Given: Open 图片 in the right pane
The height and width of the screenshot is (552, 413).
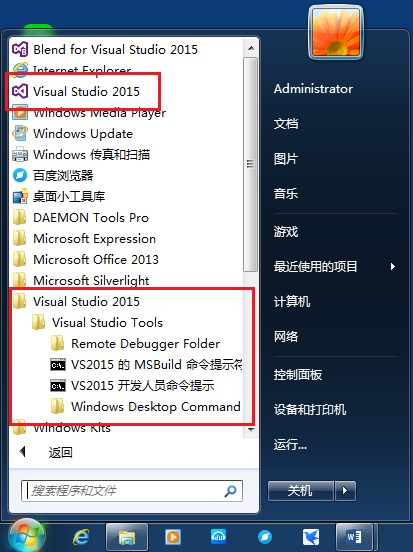Looking at the screenshot, I should 286,159.
